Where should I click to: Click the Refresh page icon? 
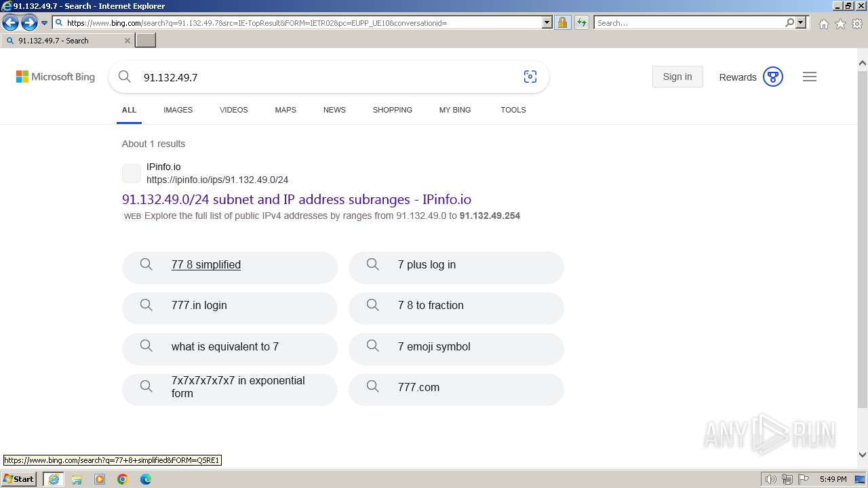click(x=582, y=23)
